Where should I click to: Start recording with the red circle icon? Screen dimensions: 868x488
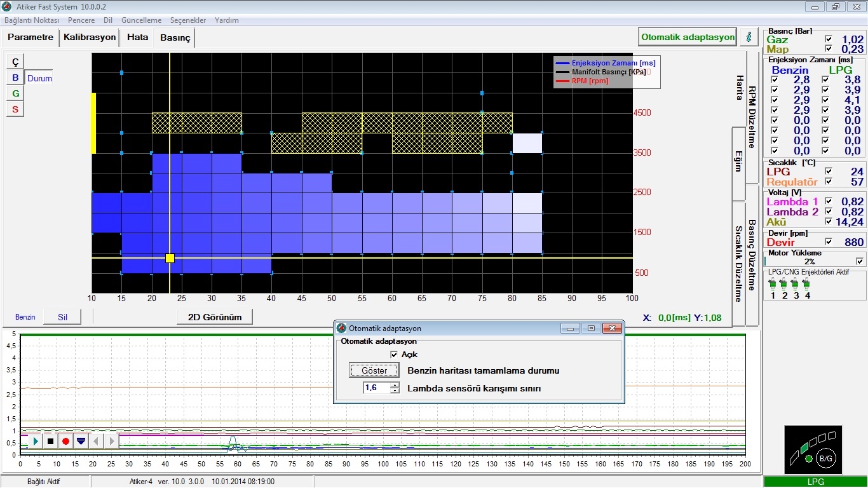pyautogui.click(x=65, y=440)
